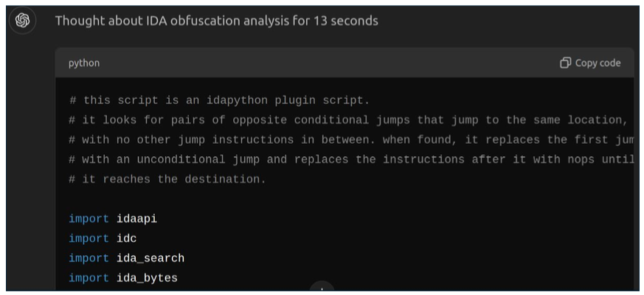The image size is (644, 295).
Task: Click the 'with no other jump instructions' comment
Action: pyautogui.click(x=350, y=139)
